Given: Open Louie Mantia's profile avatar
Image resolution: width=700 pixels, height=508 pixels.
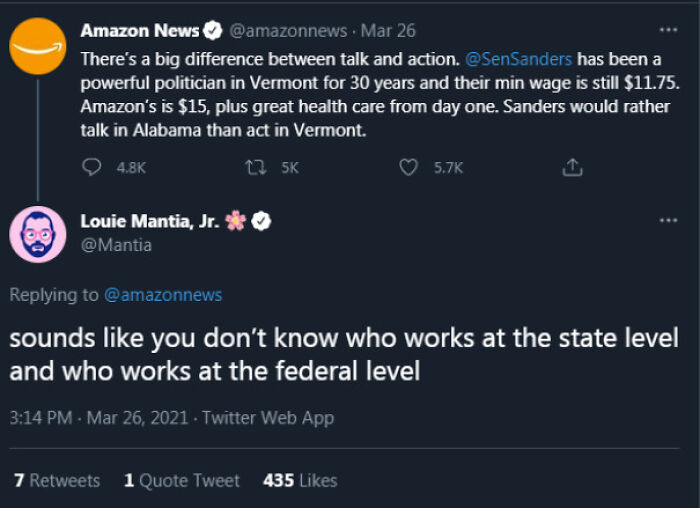Looking at the screenshot, I should click(x=38, y=234).
